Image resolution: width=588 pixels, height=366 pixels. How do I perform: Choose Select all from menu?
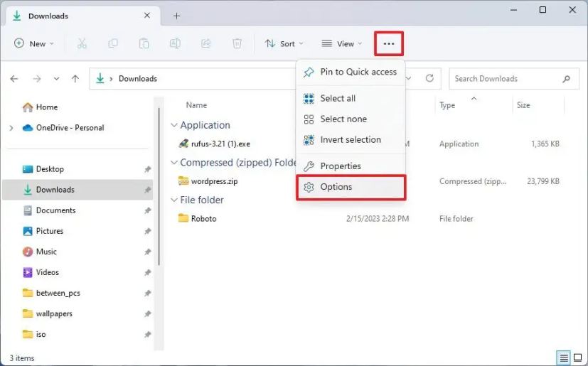[351, 99]
